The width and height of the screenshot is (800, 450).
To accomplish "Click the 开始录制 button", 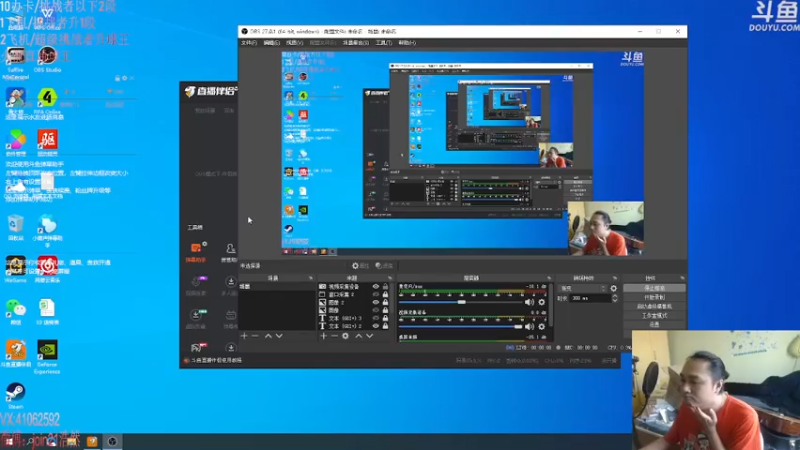I will (x=654, y=297).
